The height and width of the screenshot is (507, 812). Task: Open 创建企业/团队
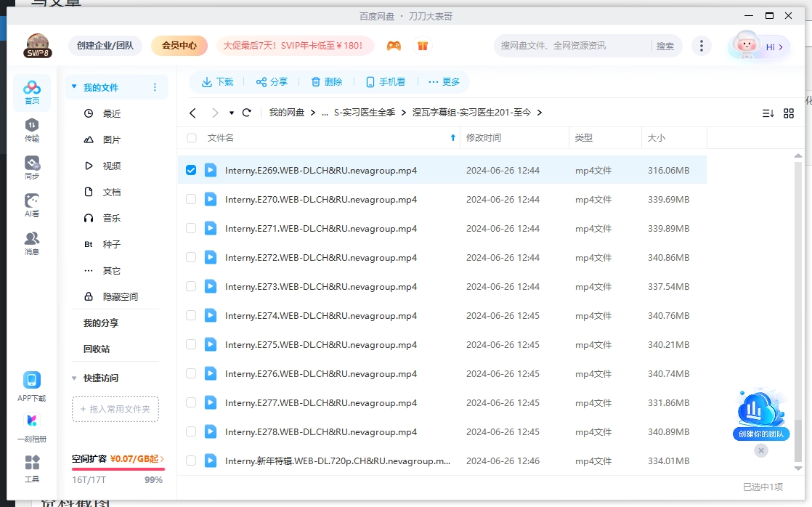105,45
